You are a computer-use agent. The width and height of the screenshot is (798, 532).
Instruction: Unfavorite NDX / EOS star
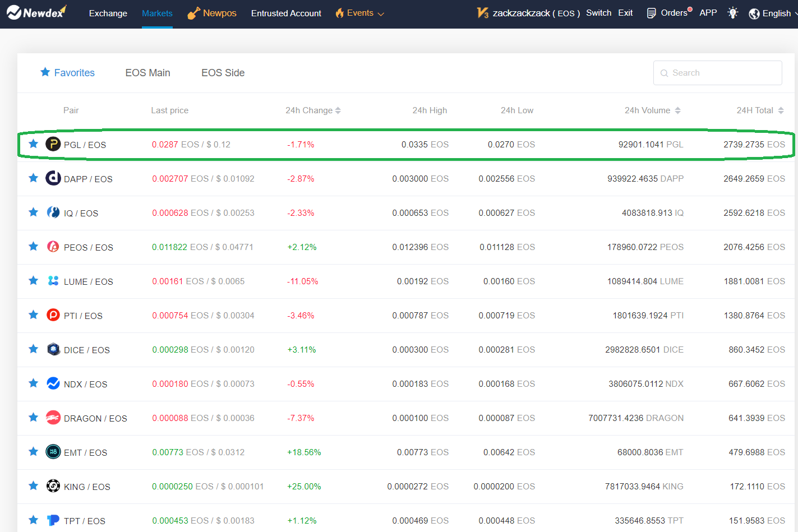[x=34, y=383]
